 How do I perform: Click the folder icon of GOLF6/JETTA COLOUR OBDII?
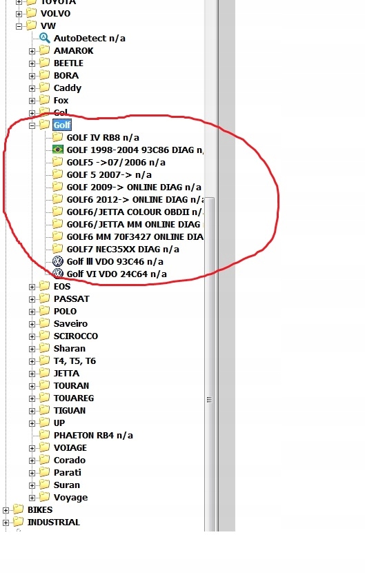(x=57, y=211)
